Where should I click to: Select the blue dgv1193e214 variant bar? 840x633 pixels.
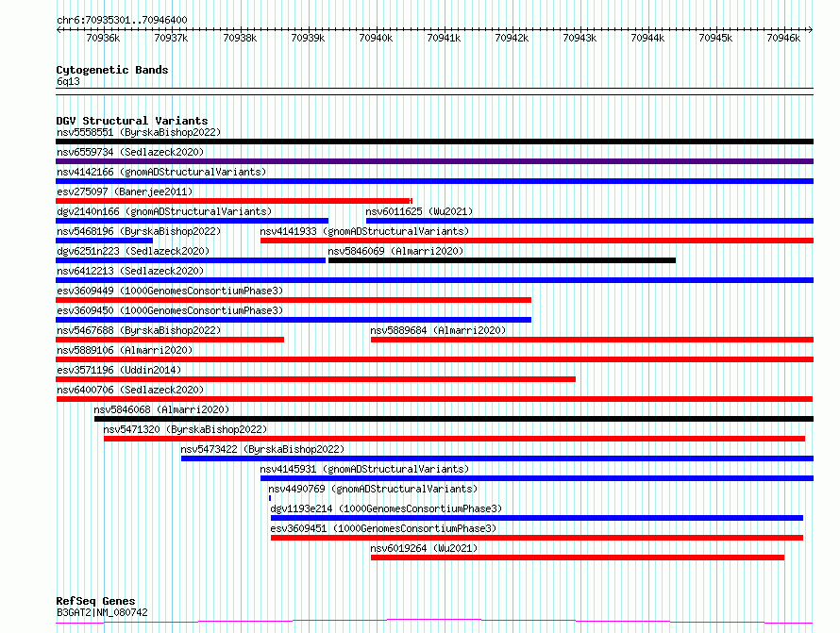537,518
